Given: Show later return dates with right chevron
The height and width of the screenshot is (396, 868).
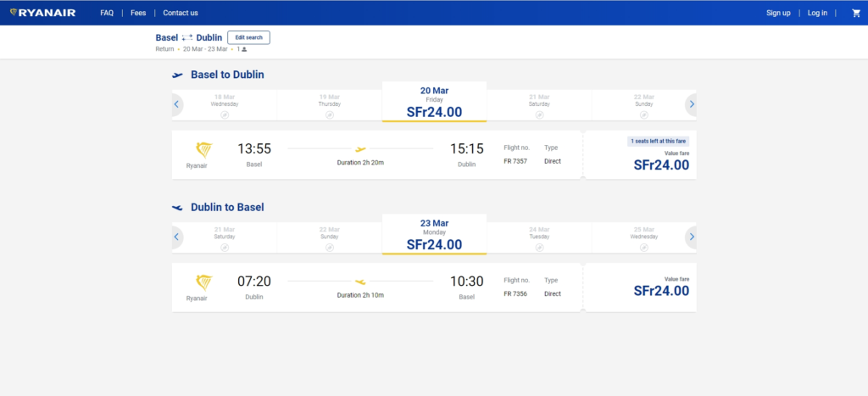Looking at the screenshot, I should click(x=691, y=237).
